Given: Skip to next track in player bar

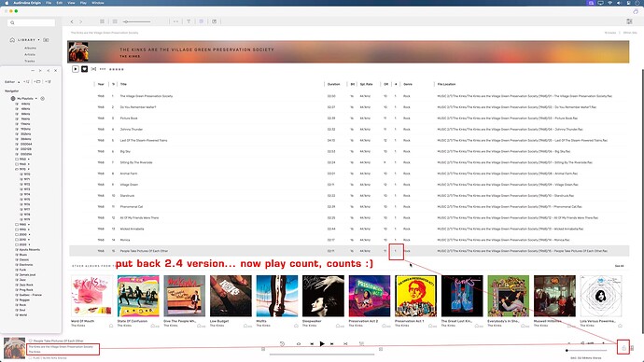Looking at the screenshot, I should click(332, 344).
